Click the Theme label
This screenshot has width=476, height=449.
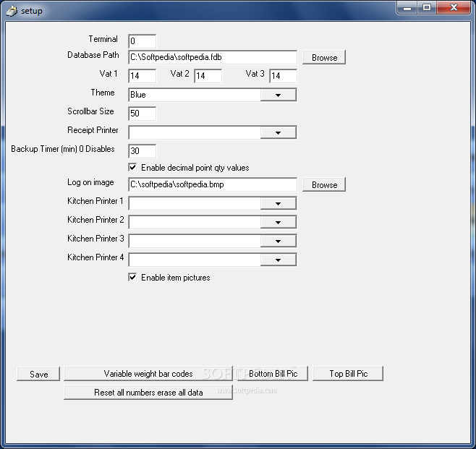103,93
